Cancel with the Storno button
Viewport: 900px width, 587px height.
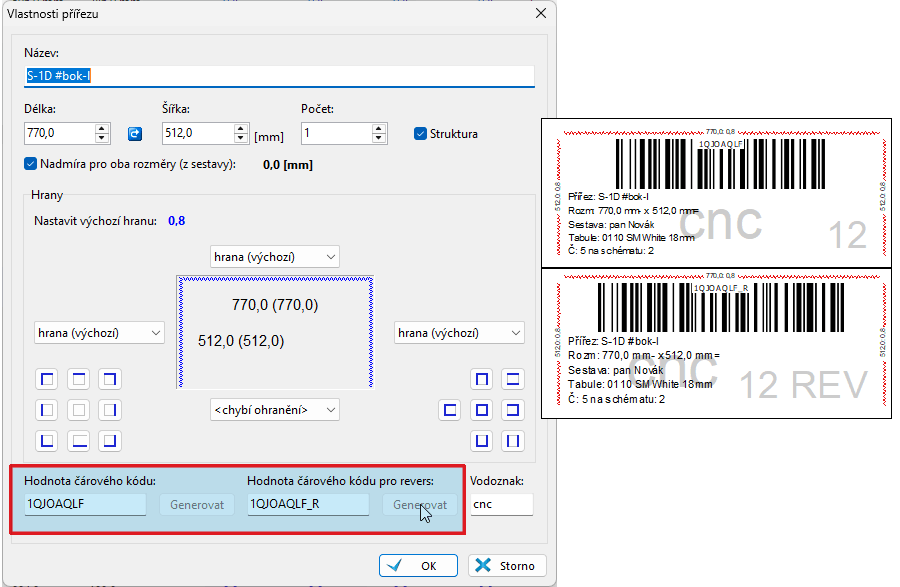(507, 566)
